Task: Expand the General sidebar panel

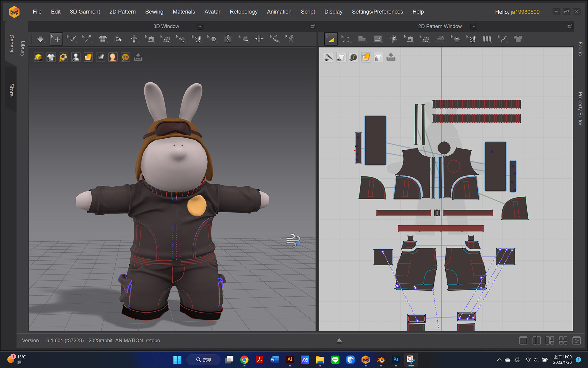Action: coord(11,44)
